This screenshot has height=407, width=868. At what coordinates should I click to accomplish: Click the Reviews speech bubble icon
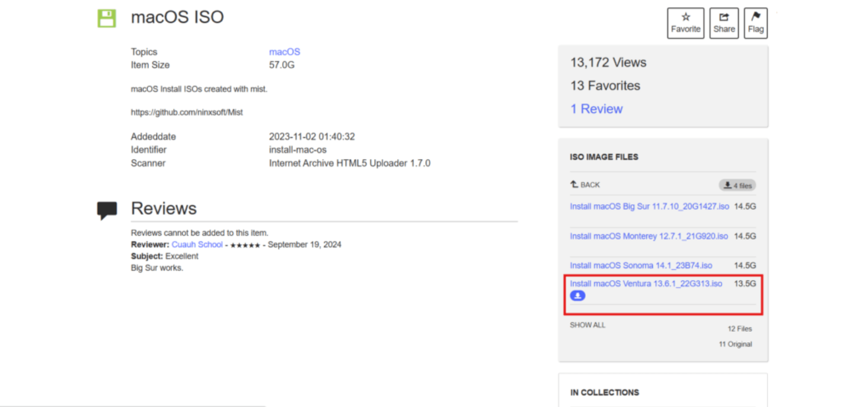107,210
